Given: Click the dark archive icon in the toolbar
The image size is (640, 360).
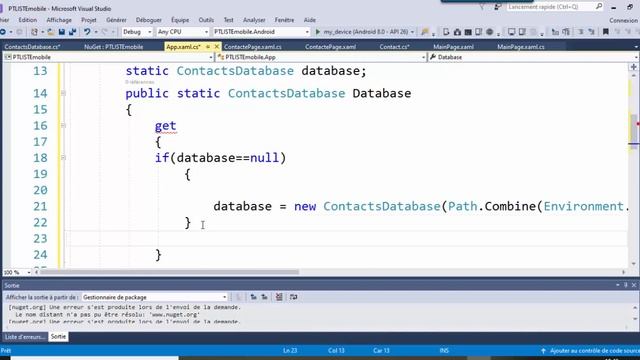Looking at the screenshot, I should tap(468, 32).
